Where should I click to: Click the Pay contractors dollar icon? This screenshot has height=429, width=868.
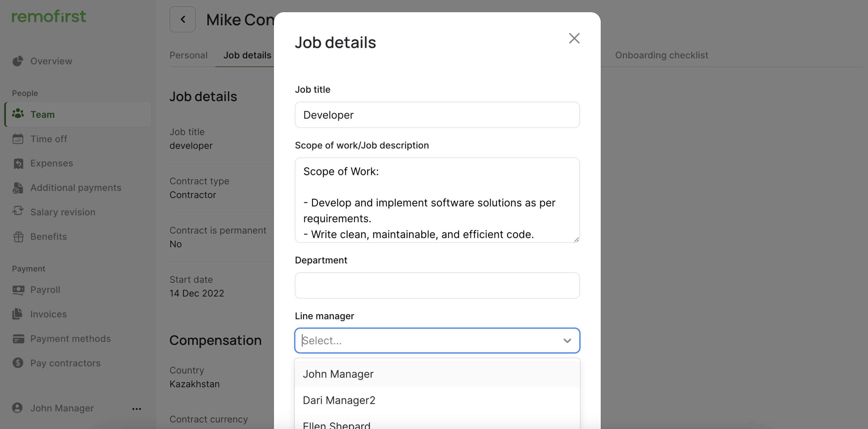pyautogui.click(x=18, y=363)
